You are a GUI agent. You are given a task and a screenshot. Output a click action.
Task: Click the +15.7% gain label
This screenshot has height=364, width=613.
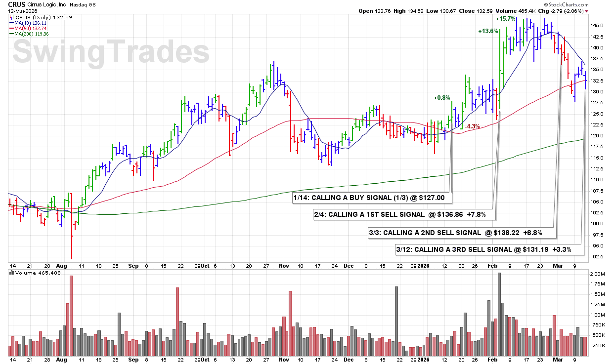pyautogui.click(x=505, y=19)
